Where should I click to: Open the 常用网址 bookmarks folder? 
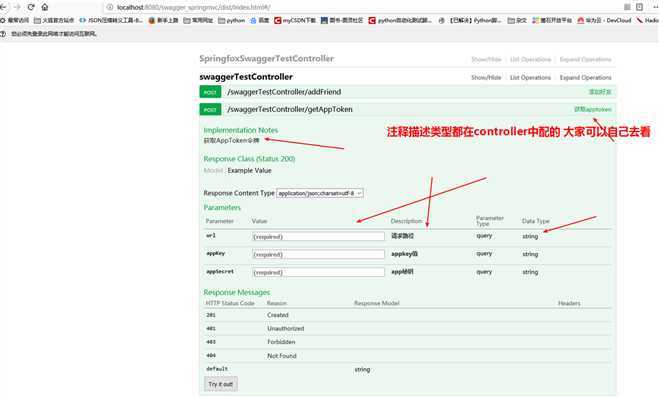pyautogui.click(x=198, y=20)
